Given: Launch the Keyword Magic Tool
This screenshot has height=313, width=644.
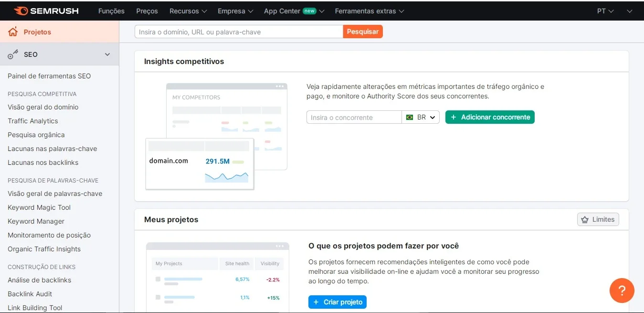Looking at the screenshot, I should tap(39, 207).
